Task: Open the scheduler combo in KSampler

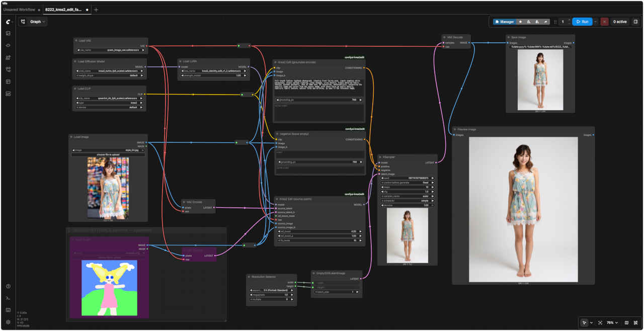Action: [x=407, y=200]
